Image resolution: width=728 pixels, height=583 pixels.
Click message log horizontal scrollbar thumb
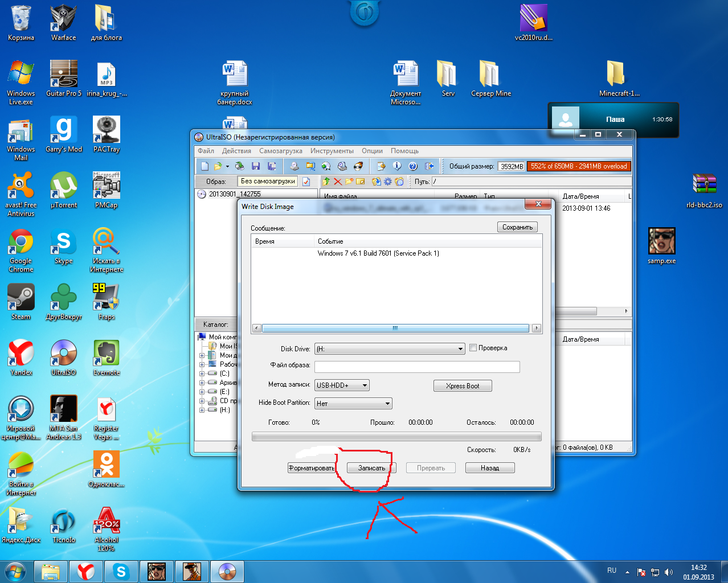coord(395,329)
